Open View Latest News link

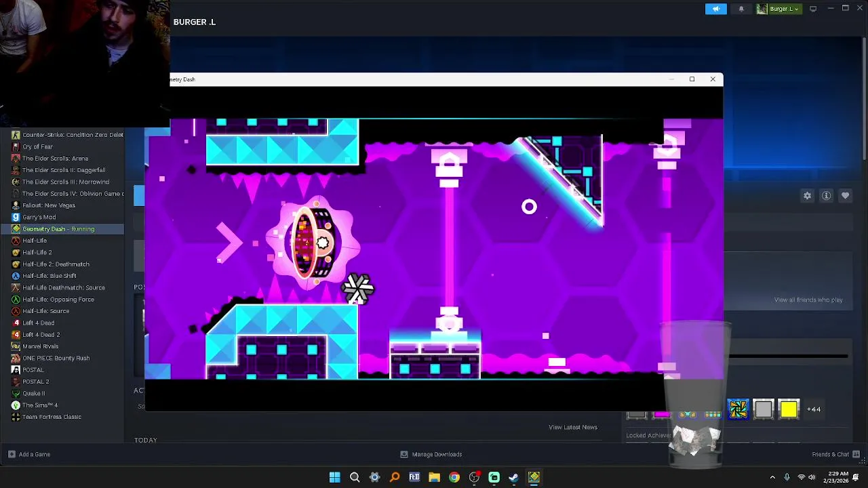tap(573, 427)
